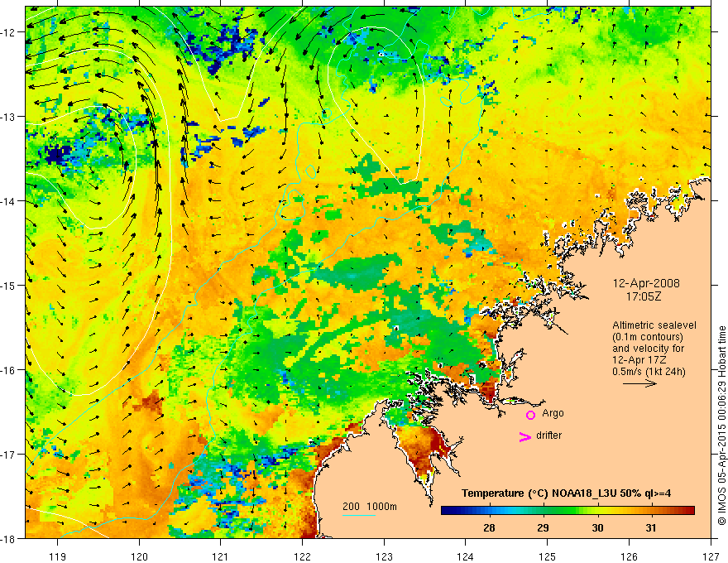Click latitude axis label -15
728x563 pixels.
coord(8,286)
